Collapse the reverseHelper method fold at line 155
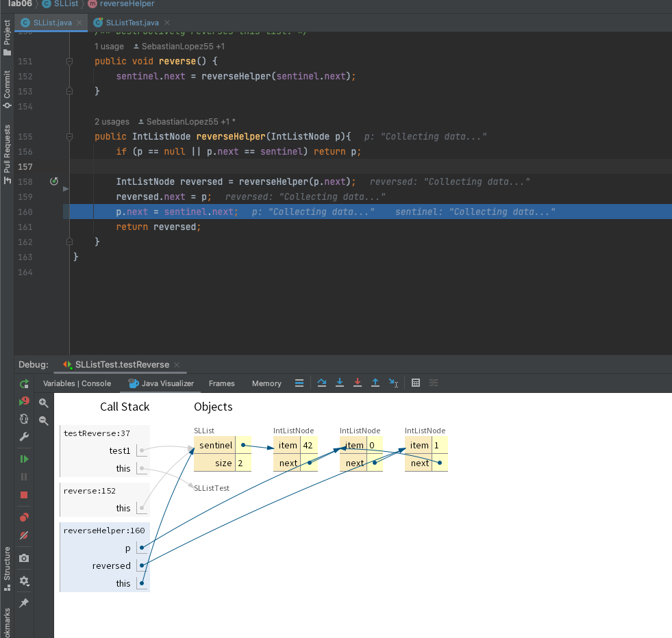The width and height of the screenshot is (672, 638). 69,137
